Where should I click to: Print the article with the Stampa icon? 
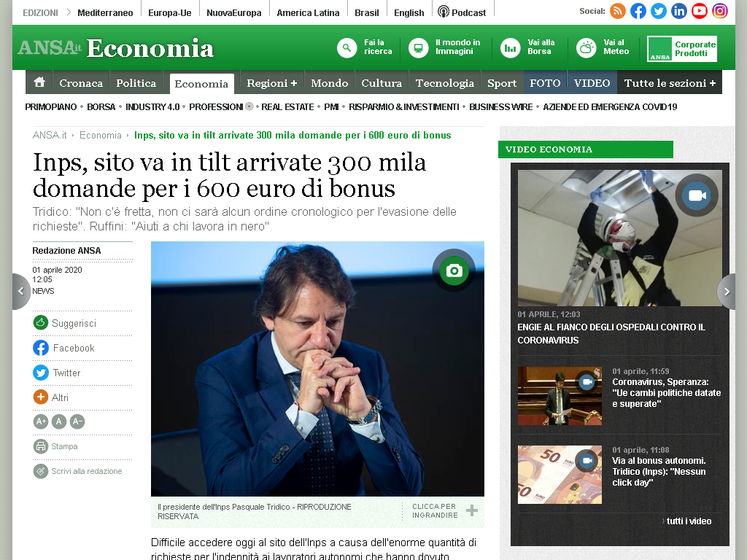click(x=41, y=446)
